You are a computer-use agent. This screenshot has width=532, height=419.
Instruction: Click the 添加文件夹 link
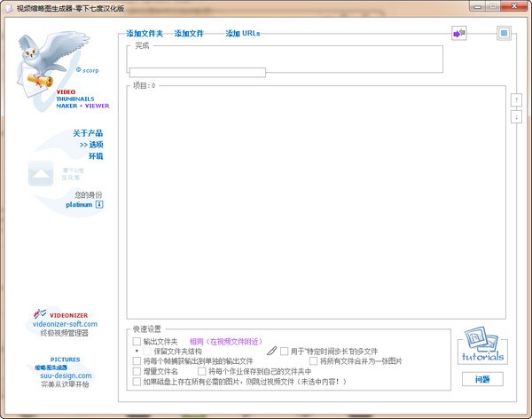click(145, 34)
